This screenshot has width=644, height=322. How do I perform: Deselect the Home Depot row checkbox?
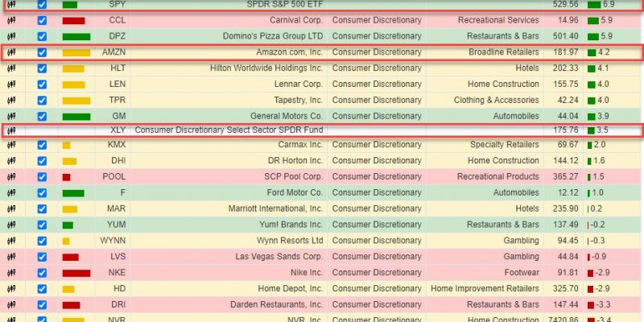pyautogui.click(x=42, y=289)
